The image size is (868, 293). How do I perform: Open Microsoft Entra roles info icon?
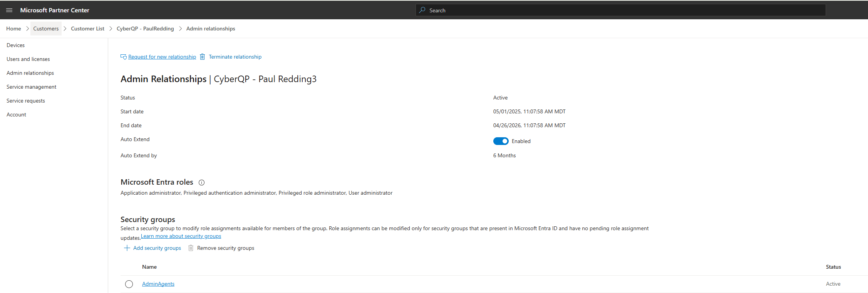coord(201,183)
